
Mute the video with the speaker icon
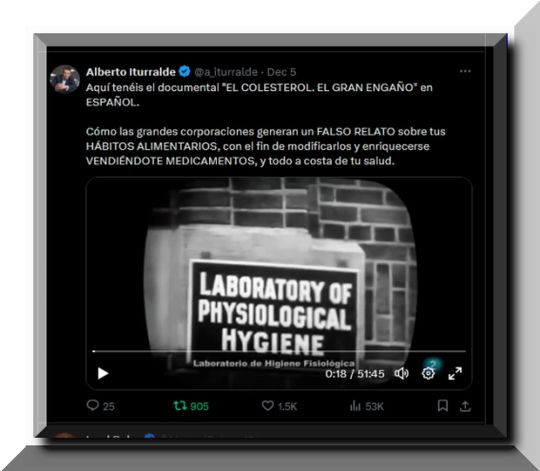(402, 373)
